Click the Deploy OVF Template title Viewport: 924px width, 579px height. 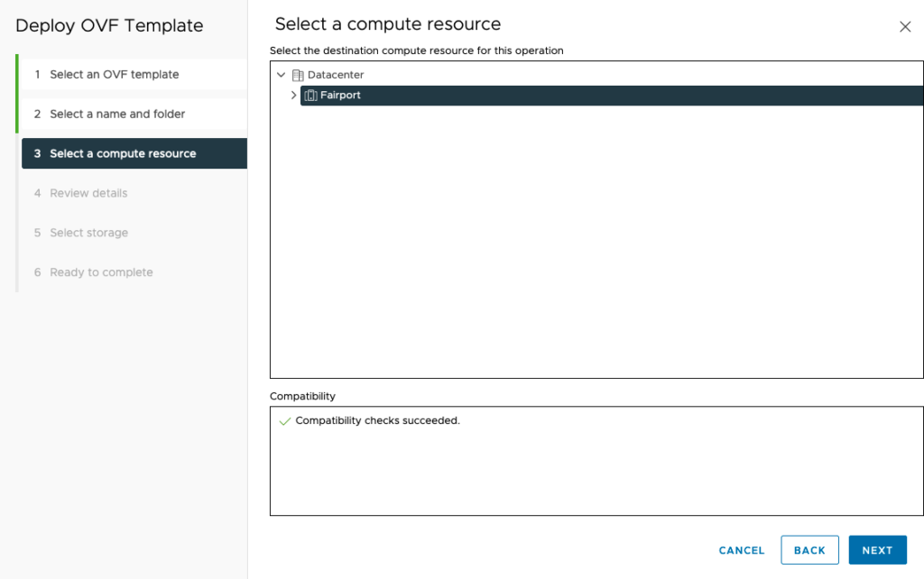click(x=109, y=26)
